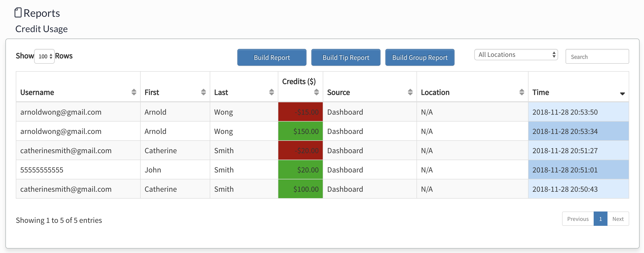Image resolution: width=644 pixels, height=253 pixels.
Task: Expand the All Locations dropdown
Action: (516, 55)
